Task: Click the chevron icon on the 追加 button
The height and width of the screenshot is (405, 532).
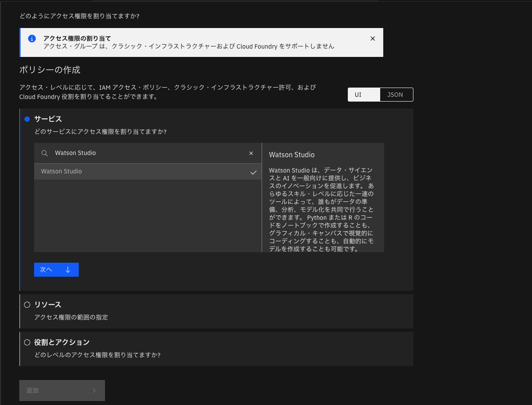Action: [x=94, y=390]
